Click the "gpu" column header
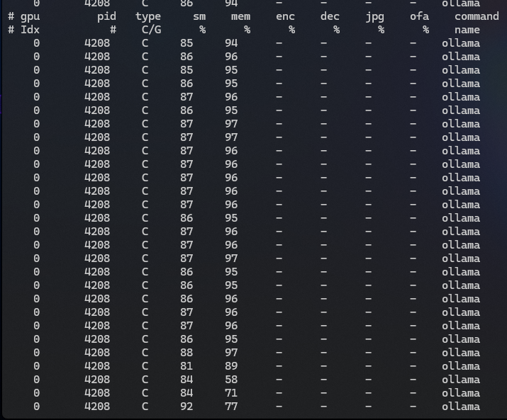The width and height of the screenshot is (507, 420). 30,17
